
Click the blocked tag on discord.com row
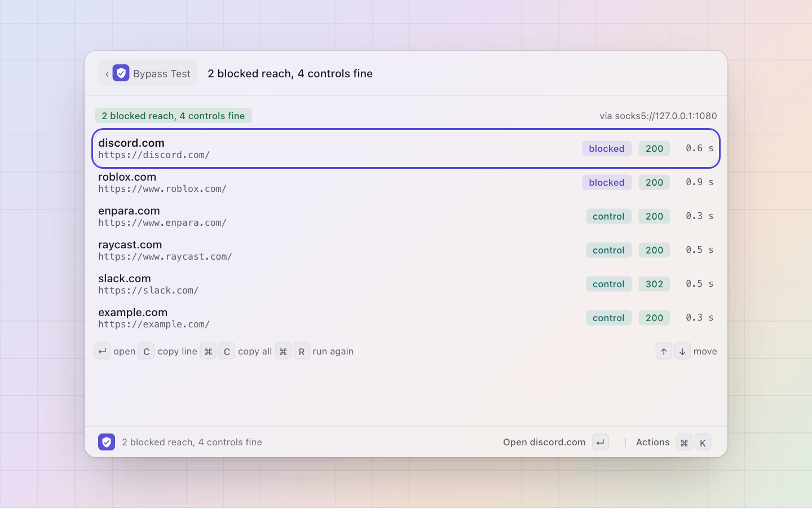coord(607,148)
